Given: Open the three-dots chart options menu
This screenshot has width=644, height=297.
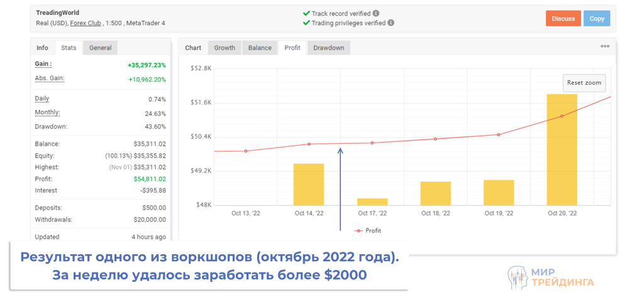Looking at the screenshot, I should (604, 46).
